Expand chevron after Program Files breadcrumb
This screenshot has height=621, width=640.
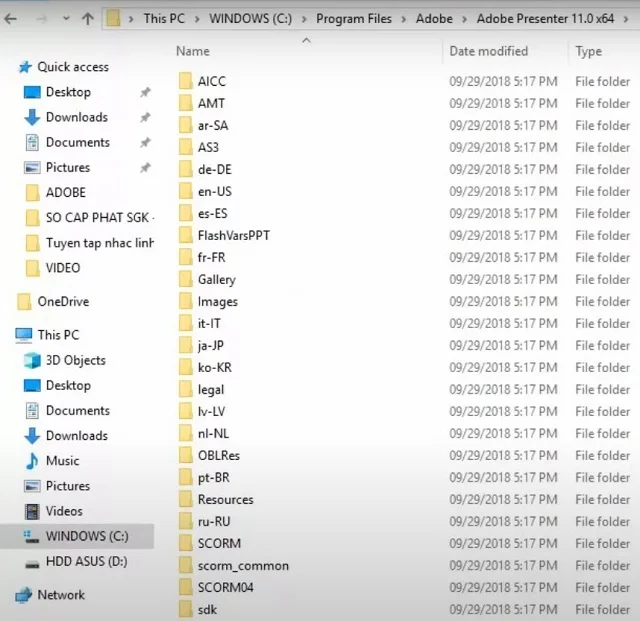point(404,19)
